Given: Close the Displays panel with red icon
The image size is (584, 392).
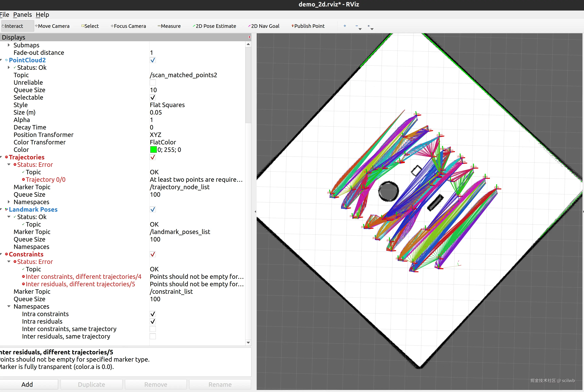Looking at the screenshot, I should pos(249,37).
